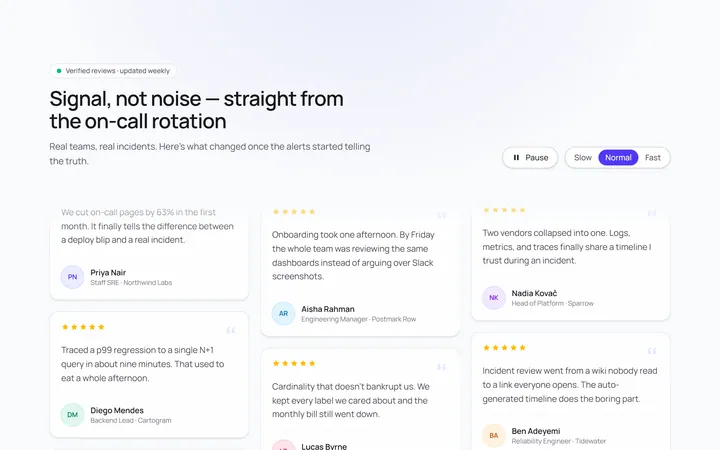Pause the testimonial scrolling
This screenshot has height=450, width=720.
[x=530, y=158]
